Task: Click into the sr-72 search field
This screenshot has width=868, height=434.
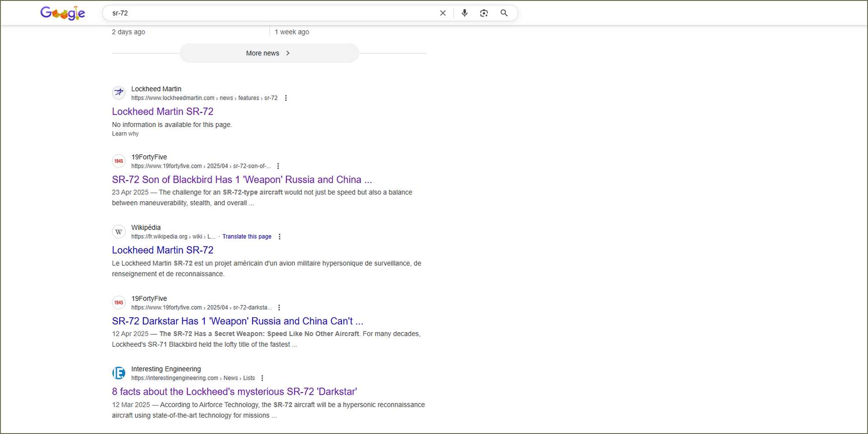Action: [271, 13]
